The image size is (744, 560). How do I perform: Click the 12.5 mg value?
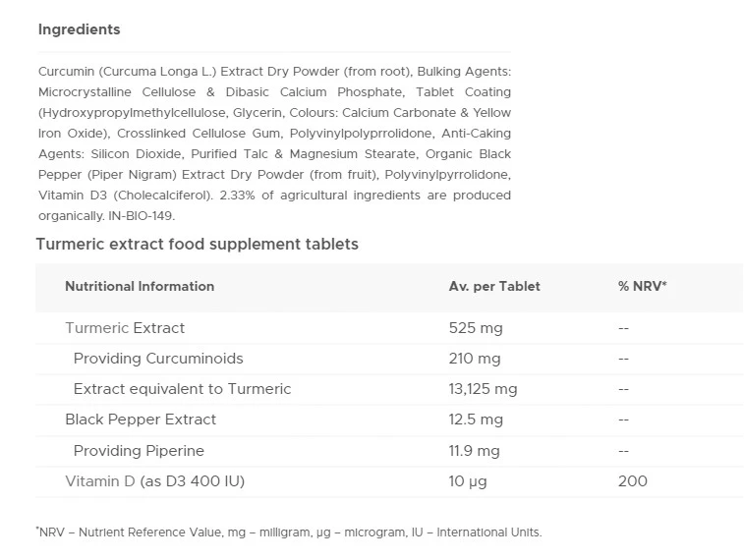click(x=476, y=420)
